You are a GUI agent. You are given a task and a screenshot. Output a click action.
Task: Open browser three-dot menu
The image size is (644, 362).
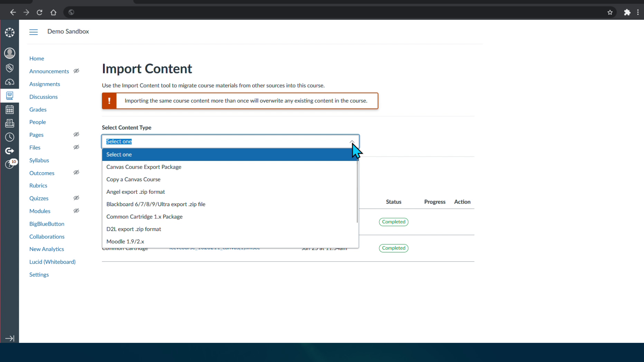(638, 12)
